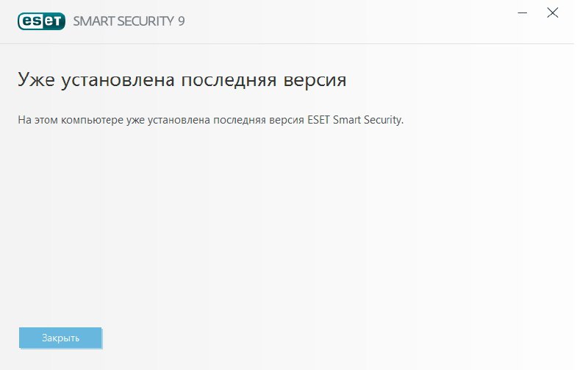Click the letters 'es' in the ESET logo
This screenshot has width=588, height=370.
[x=32, y=21]
